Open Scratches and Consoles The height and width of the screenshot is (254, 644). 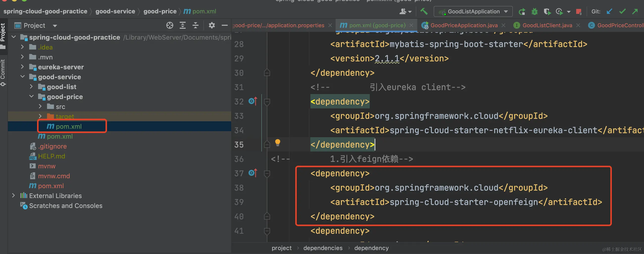pos(66,205)
